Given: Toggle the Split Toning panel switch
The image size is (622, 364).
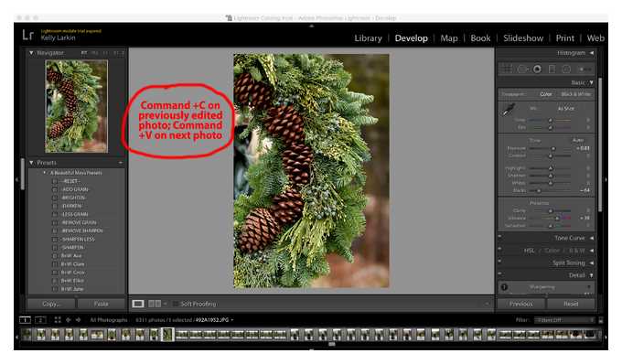Looking at the screenshot, I should (x=499, y=262).
